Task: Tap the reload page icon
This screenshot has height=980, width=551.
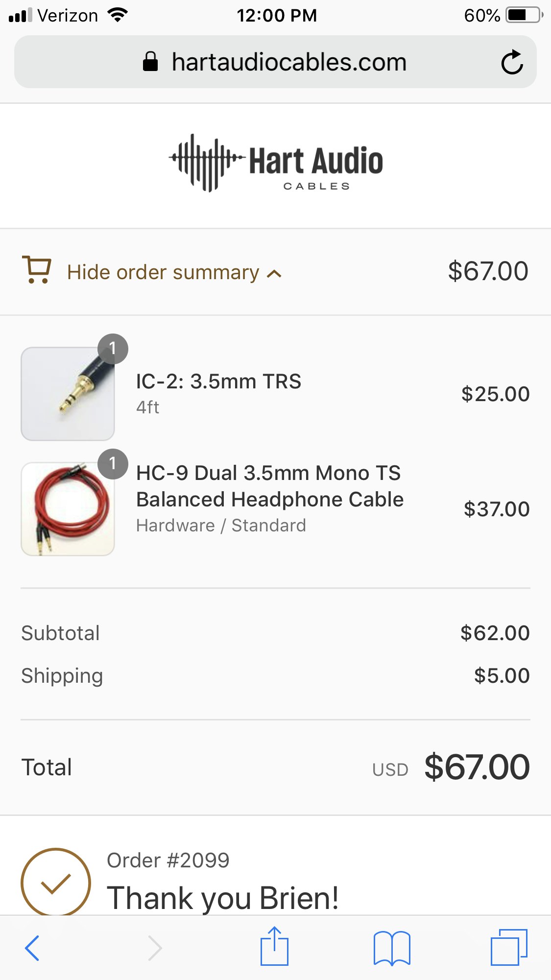Action: (x=512, y=62)
